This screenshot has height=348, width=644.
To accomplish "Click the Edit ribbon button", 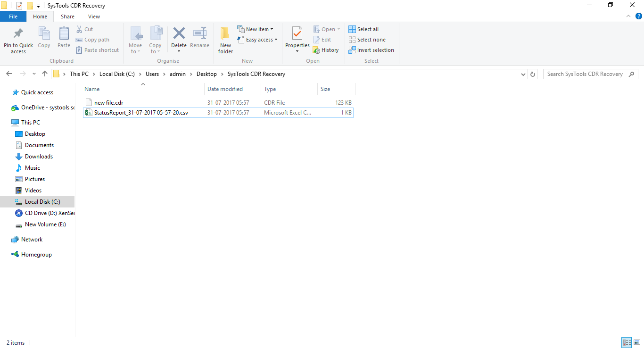I will 322,40.
